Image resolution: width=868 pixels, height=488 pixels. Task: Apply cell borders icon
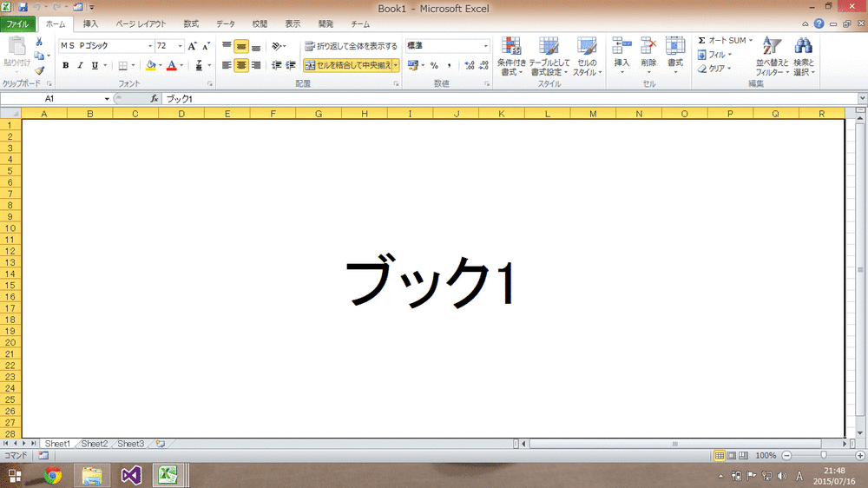(x=123, y=65)
